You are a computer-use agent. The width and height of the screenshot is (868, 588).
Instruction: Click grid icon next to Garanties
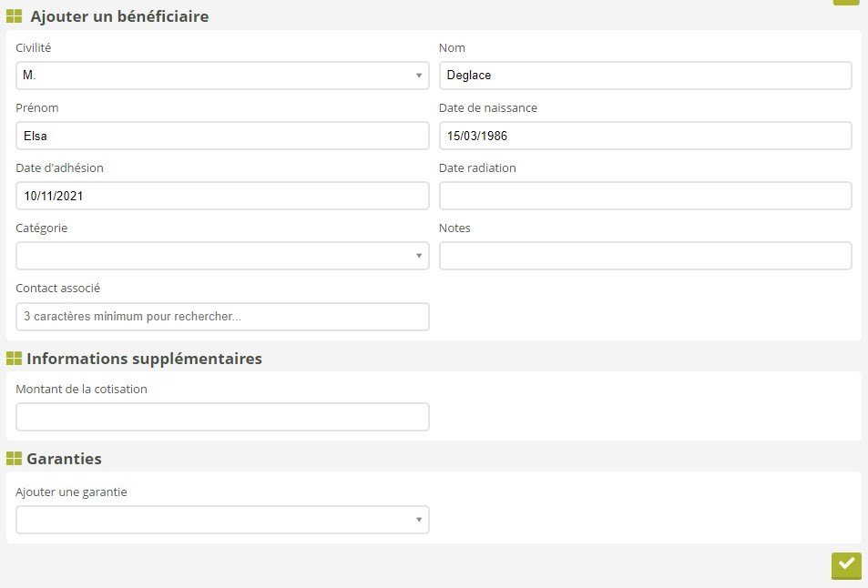pos(14,459)
